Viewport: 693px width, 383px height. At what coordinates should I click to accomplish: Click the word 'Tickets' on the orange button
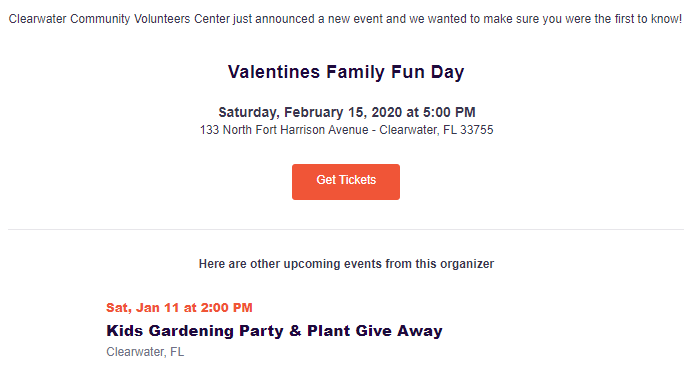358,180
